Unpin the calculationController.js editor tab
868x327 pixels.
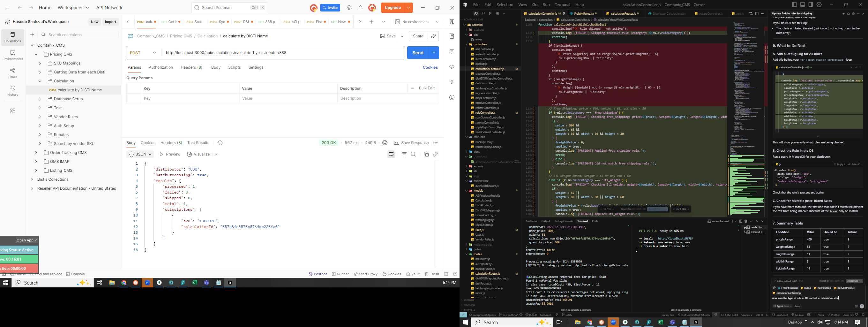564,14
